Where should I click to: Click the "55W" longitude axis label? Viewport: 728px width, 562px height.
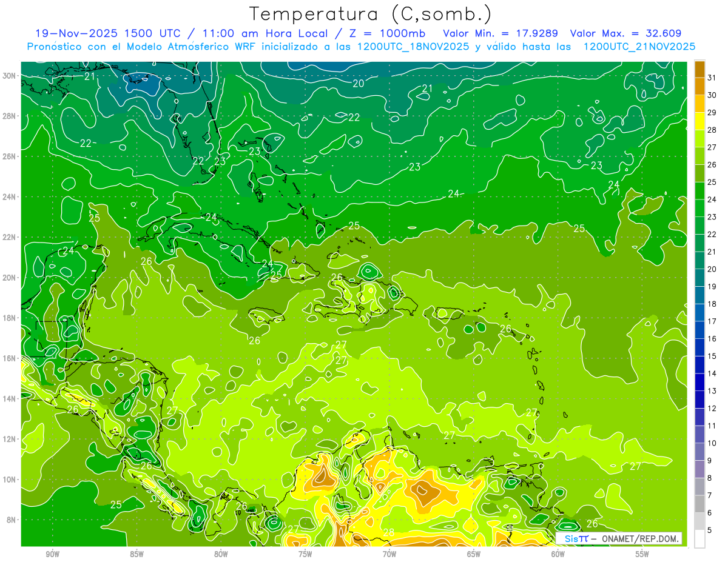(x=642, y=554)
